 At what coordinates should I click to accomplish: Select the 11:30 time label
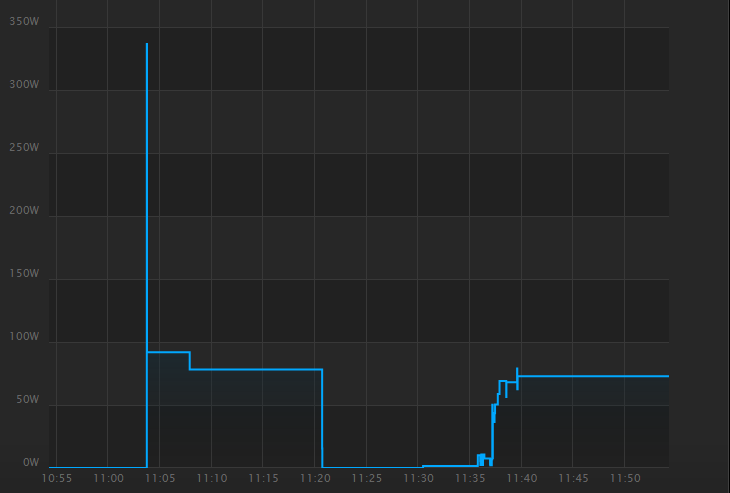tap(418, 479)
